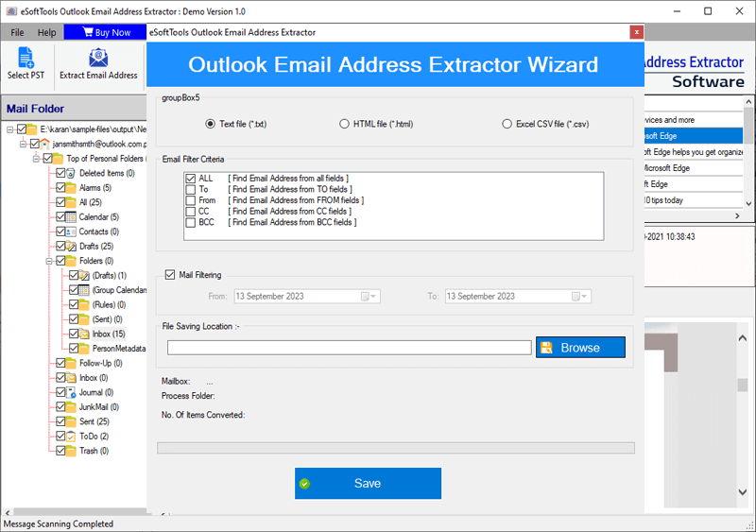Collapse the jansmithsmth@outlook.com node
The width and height of the screenshot is (756, 532).
(23, 144)
